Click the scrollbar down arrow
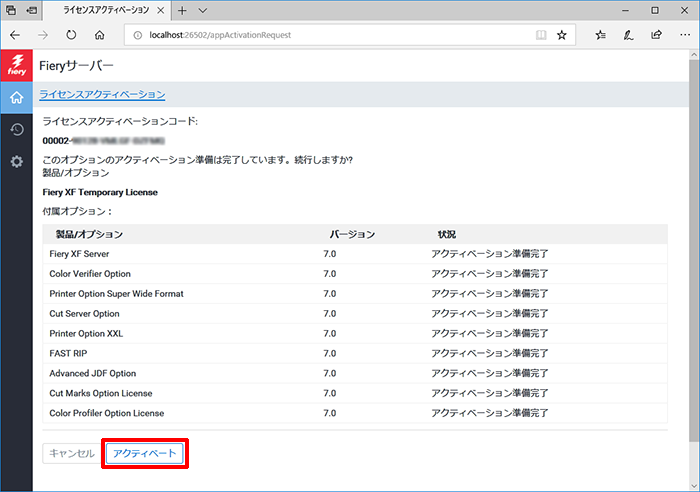 (694, 486)
